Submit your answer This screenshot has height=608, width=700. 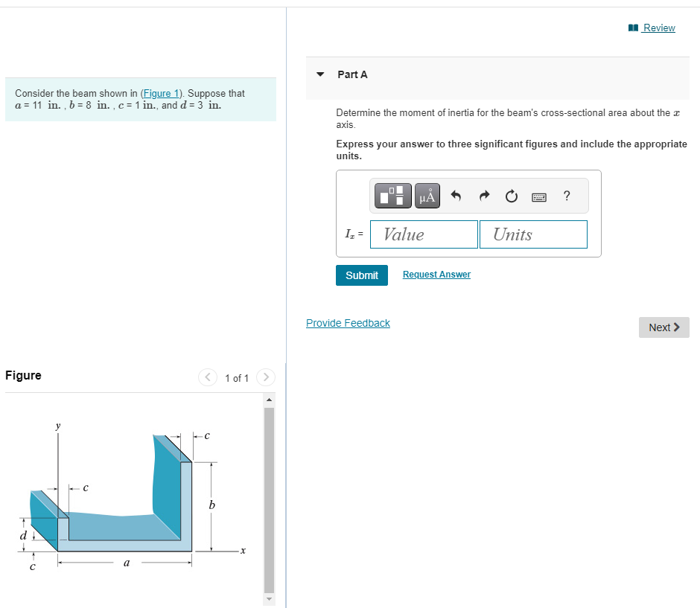tap(361, 275)
